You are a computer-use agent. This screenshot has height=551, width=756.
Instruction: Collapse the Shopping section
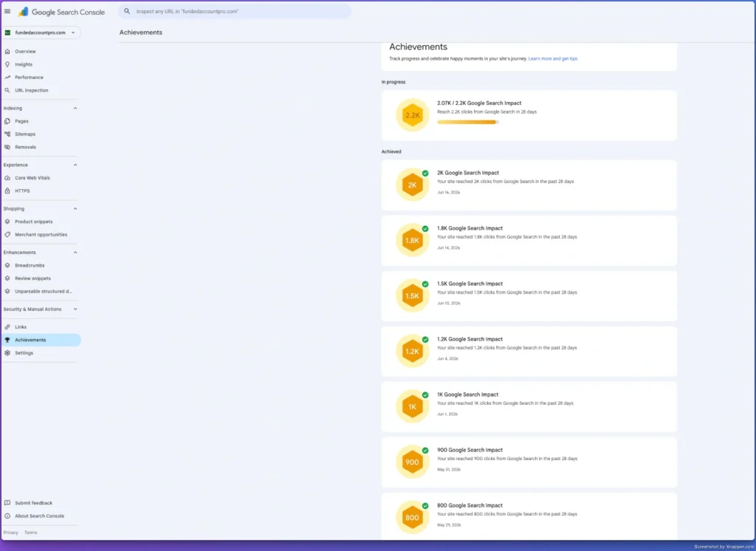point(75,209)
